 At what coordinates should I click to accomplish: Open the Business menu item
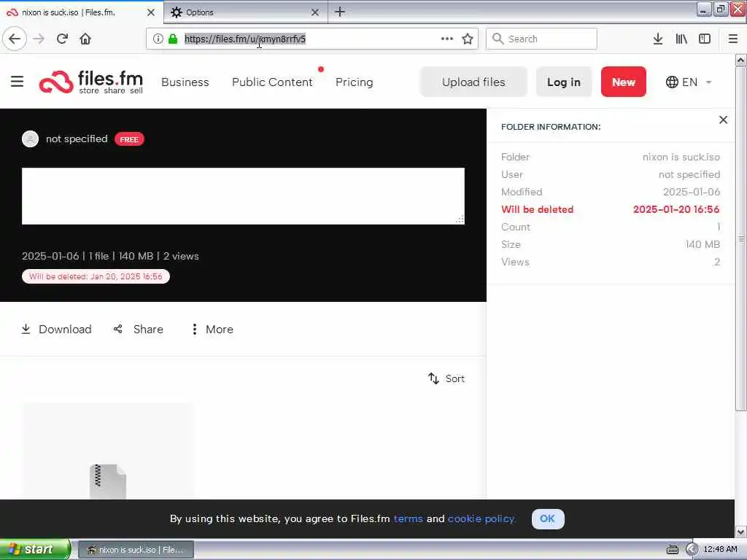pos(185,82)
